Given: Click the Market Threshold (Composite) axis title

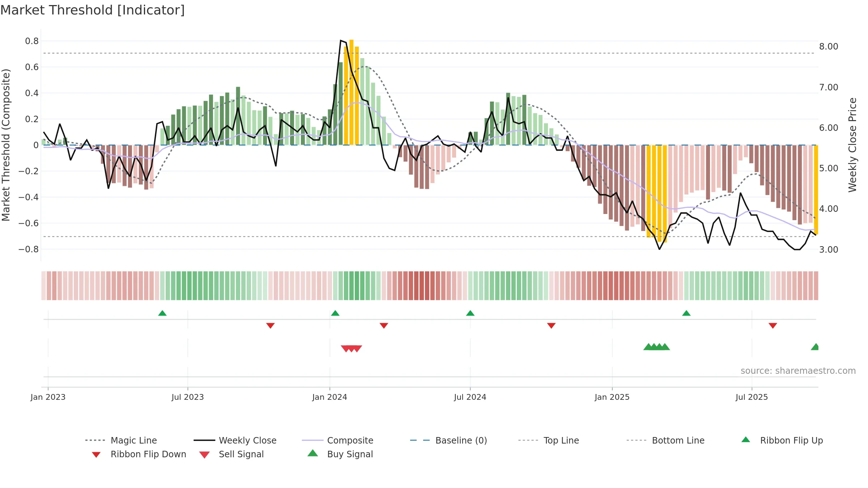Looking at the screenshot, I should click(x=6, y=145).
